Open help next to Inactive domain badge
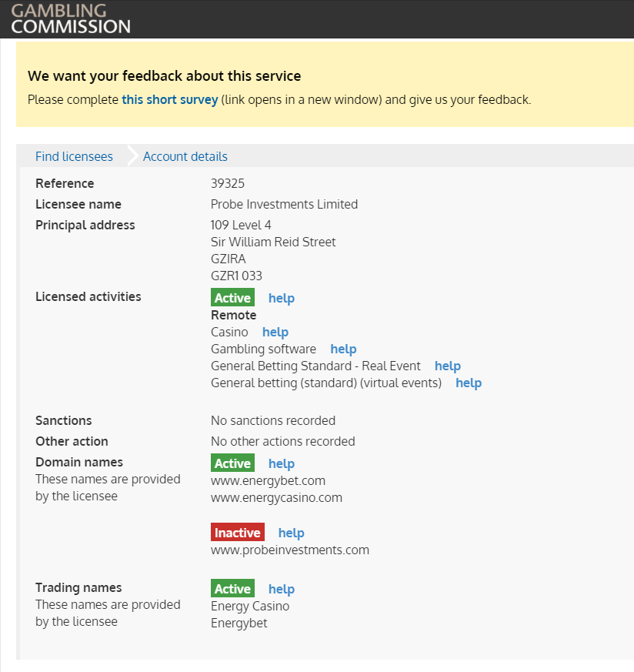 (292, 533)
